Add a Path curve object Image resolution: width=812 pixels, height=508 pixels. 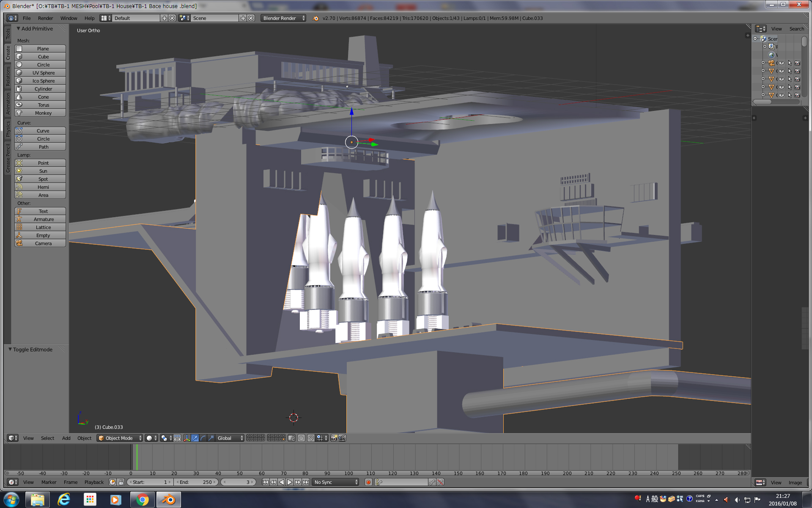pyautogui.click(x=40, y=147)
